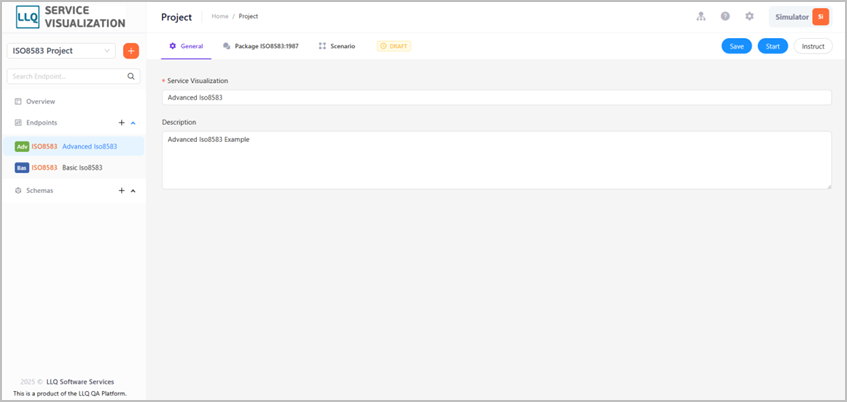
Task: Click the Start button
Action: [772, 46]
